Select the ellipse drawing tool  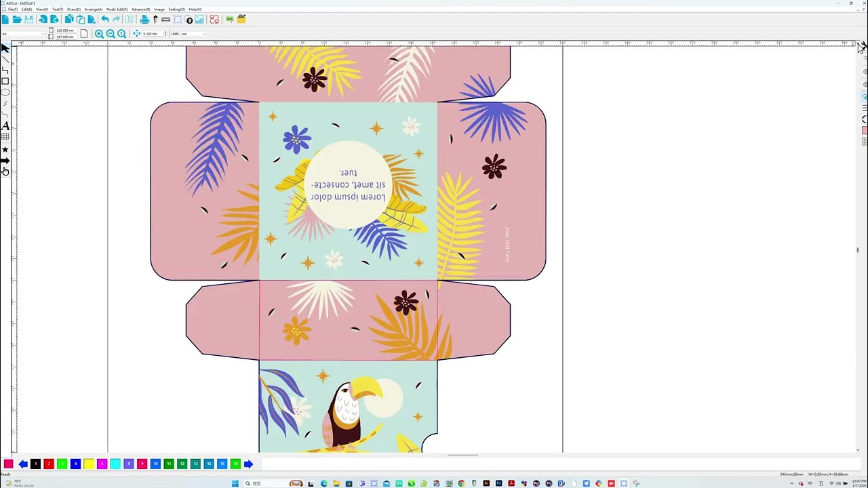[5, 92]
